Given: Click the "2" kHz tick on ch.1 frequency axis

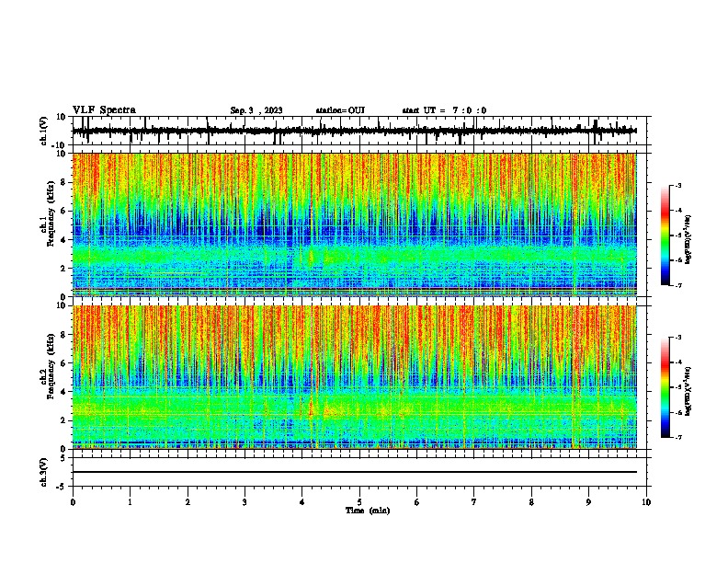Looking at the screenshot, I should 64,269.
